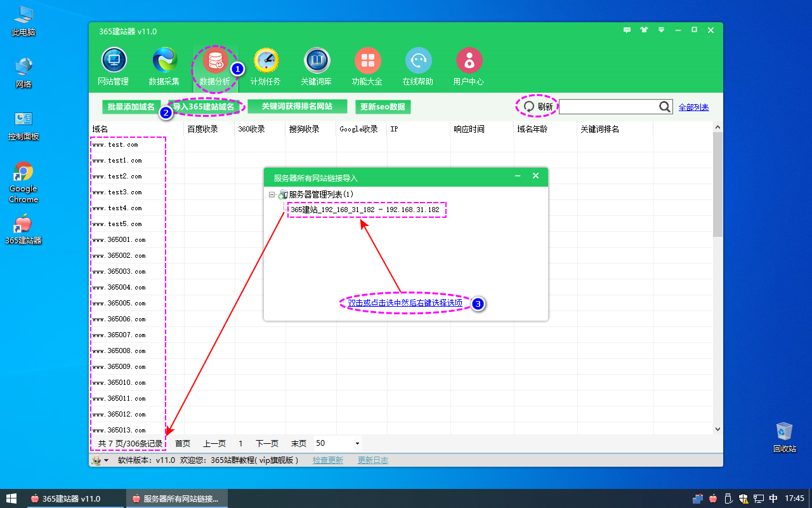Screen dimensions: 812x508
Task: Sort by 关键词排名 column header
Action: tap(615, 129)
